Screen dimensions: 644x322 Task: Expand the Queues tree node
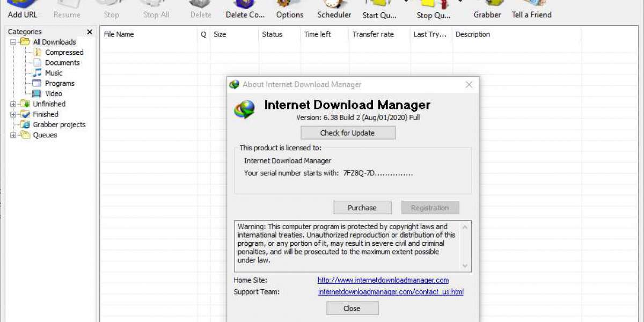13,135
